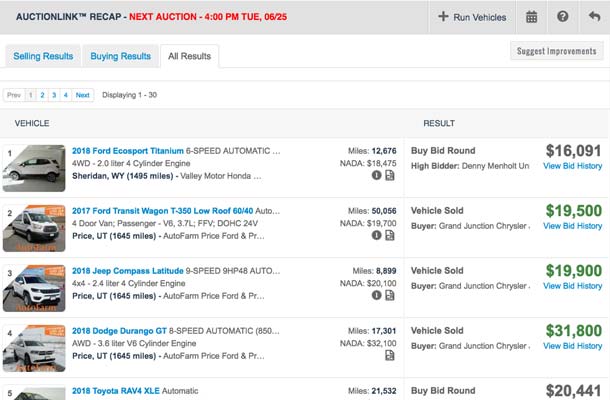Open the help question mark icon
The width and height of the screenshot is (610, 400).
pos(563,17)
